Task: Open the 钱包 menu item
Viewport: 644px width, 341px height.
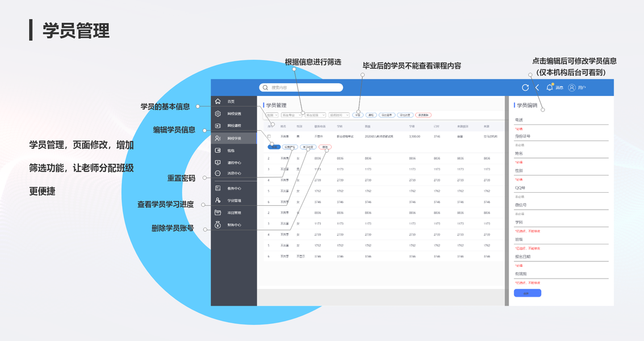Action: (x=234, y=151)
